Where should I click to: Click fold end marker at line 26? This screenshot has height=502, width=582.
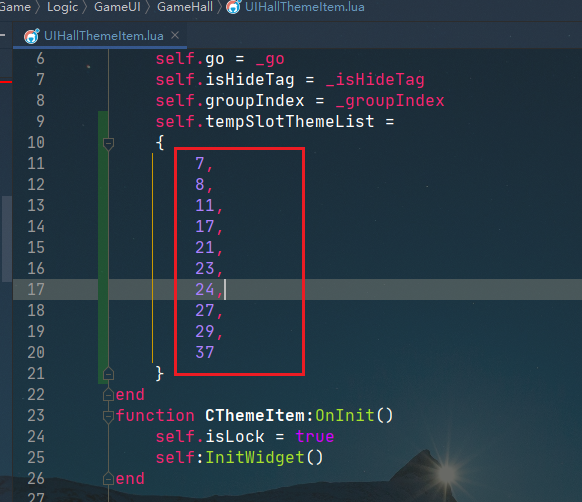tap(108, 479)
